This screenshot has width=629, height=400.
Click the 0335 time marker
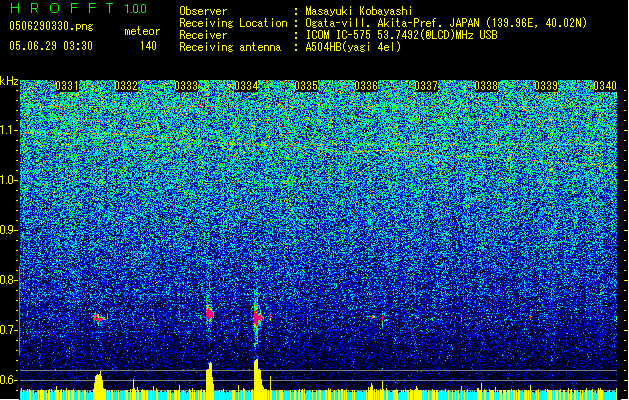coord(306,86)
